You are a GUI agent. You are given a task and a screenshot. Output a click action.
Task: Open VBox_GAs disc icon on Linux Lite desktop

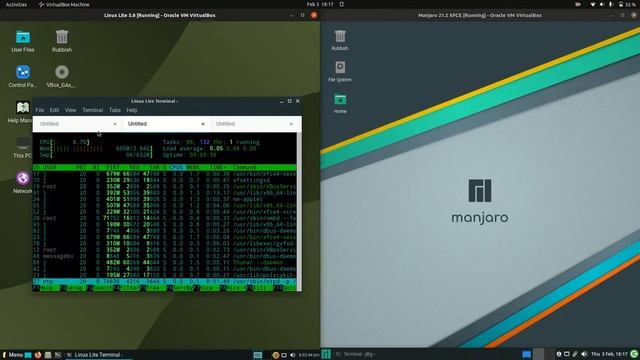62,76
